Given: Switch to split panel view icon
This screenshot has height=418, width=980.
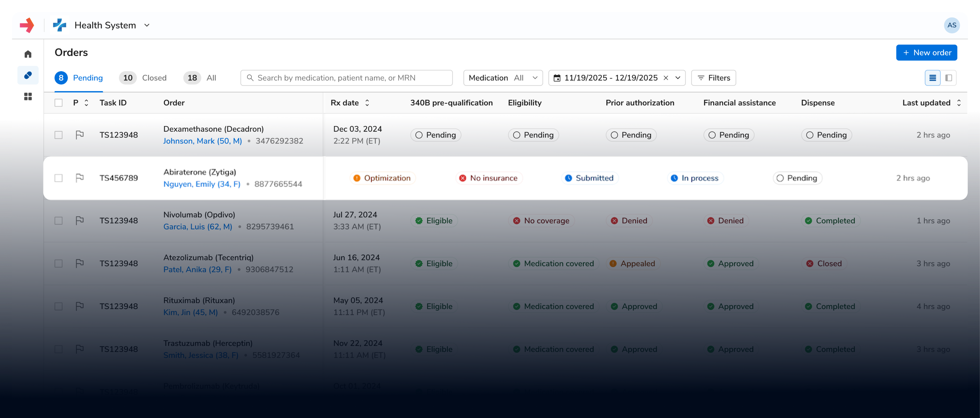Looking at the screenshot, I should point(948,78).
